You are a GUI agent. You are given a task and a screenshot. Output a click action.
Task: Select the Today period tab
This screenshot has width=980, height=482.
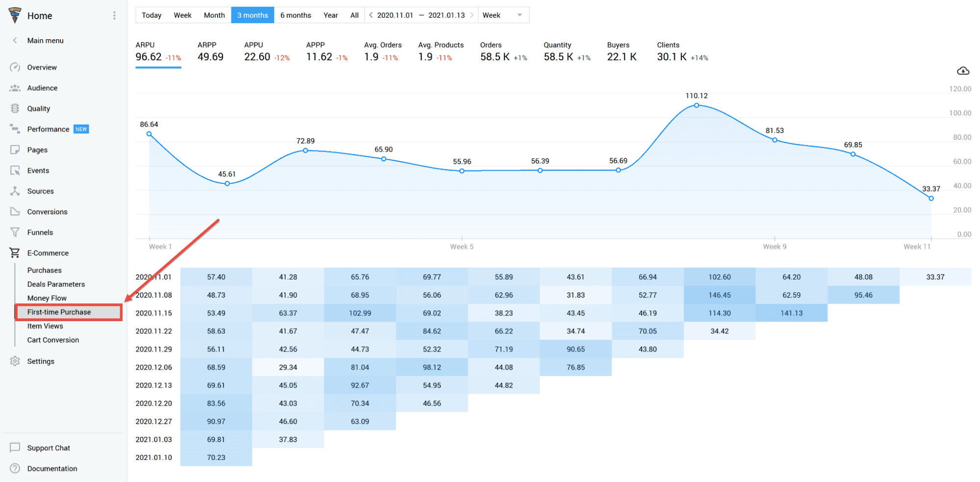(151, 15)
